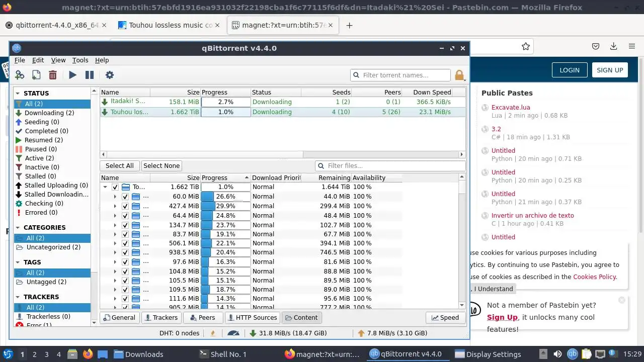Click the Touhou torrent progress bar showing 1.0%
644x362 pixels.
[226, 112]
